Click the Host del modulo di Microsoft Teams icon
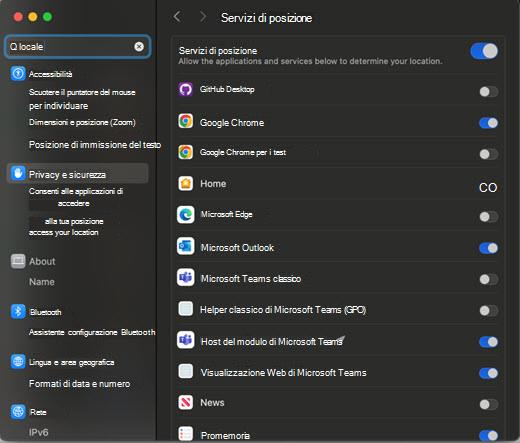Image resolution: width=520 pixels, height=443 pixels. [x=186, y=340]
